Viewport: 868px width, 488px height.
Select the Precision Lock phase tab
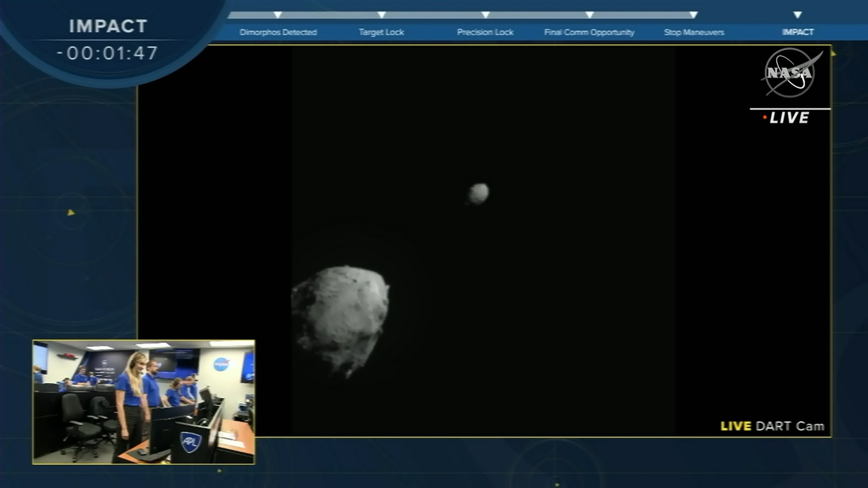point(485,32)
